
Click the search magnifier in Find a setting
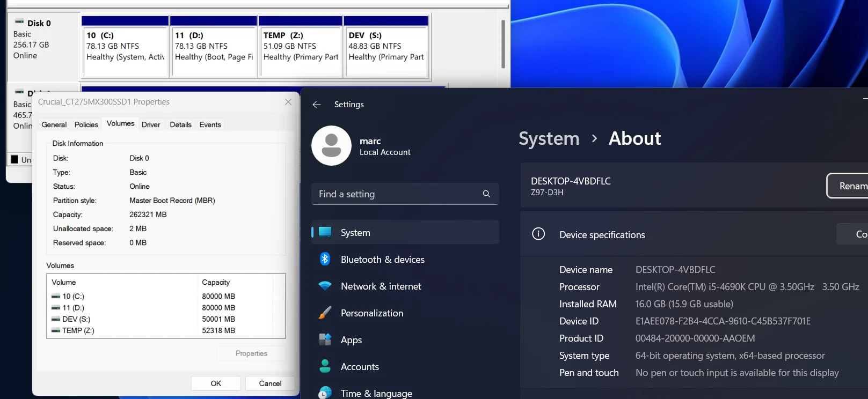486,194
